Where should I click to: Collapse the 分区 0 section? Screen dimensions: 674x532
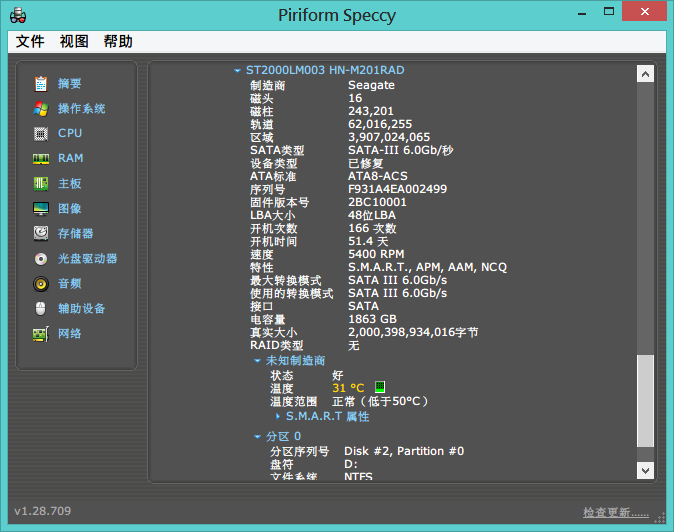point(257,437)
